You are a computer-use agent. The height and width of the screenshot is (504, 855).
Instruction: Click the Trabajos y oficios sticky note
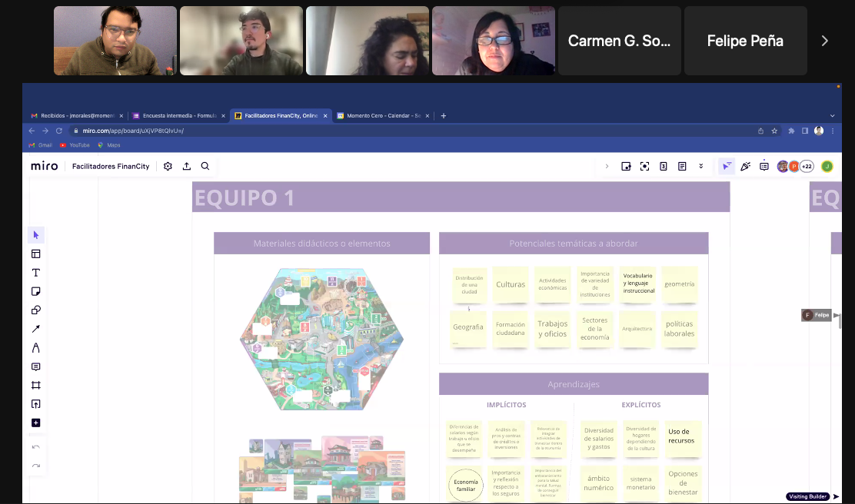click(552, 329)
